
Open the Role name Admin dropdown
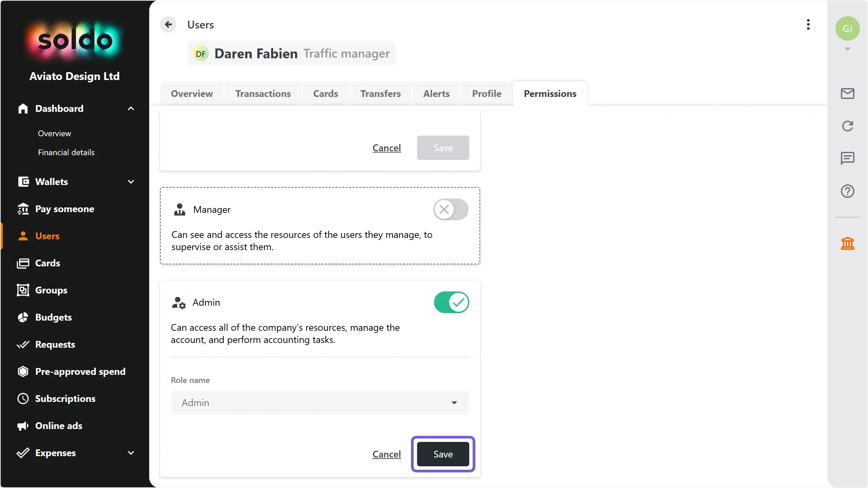pyautogui.click(x=320, y=403)
